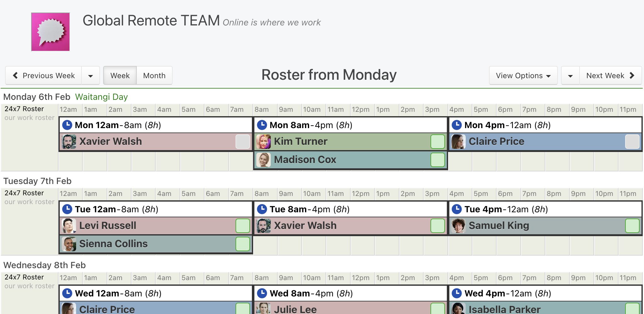Open the View Options dropdown
This screenshot has height=314, width=644.
click(x=523, y=76)
